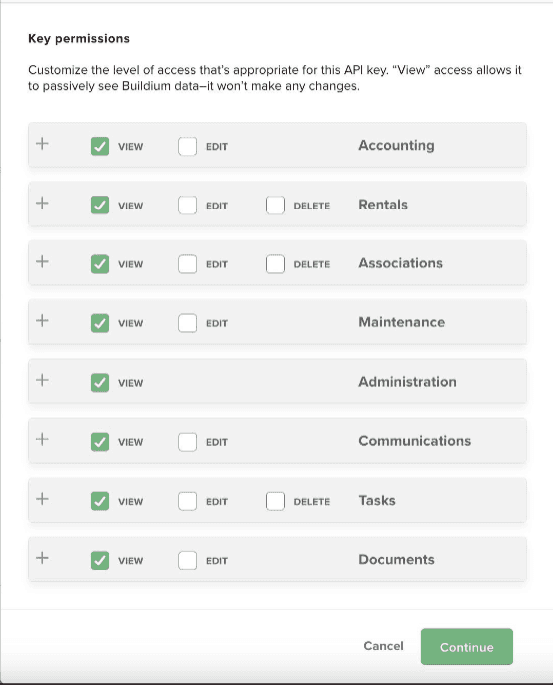Enable Edit access for Communications
This screenshot has height=686, width=553.
pos(187,442)
